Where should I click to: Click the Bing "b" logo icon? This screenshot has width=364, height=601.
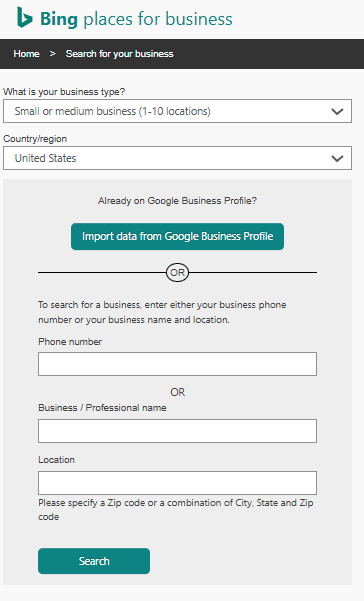pos(25,18)
